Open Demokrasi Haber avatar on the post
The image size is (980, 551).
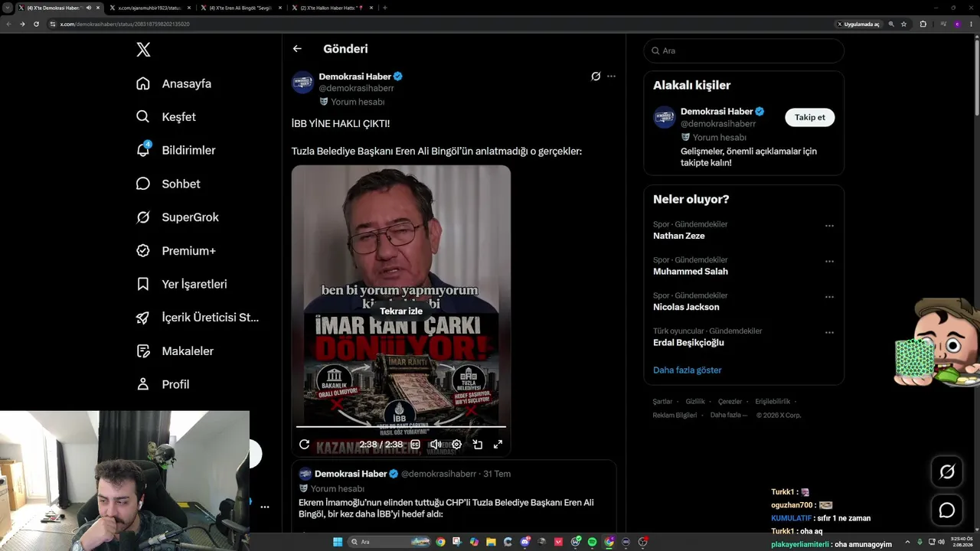pyautogui.click(x=303, y=83)
